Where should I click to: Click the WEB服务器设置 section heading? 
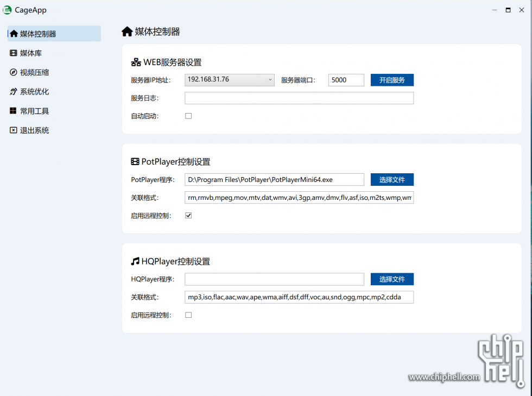(x=173, y=62)
